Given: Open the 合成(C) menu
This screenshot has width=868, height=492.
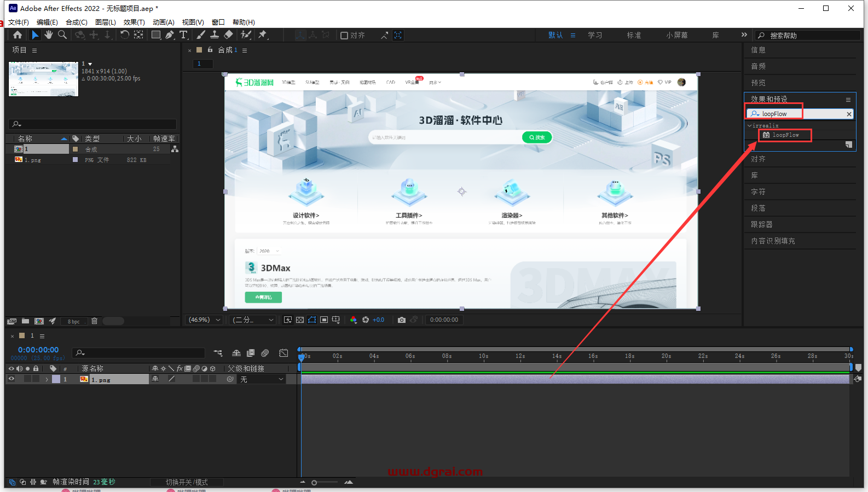Looking at the screenshot, I should pos(77,22).
